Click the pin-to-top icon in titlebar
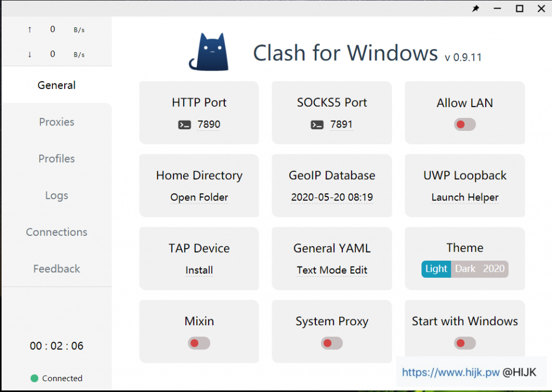 [475, 9]
